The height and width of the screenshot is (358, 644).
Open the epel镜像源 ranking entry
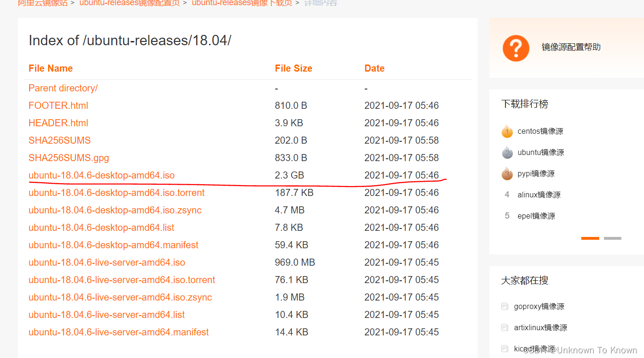coord(536,216)
